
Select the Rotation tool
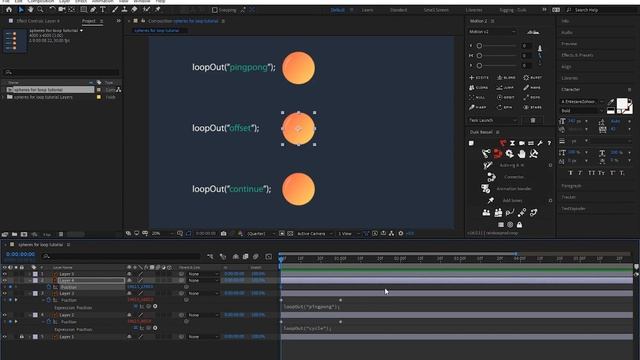[52, 9]
